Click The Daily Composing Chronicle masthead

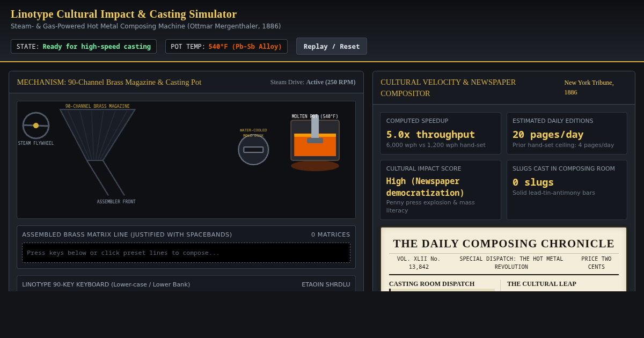504,244
